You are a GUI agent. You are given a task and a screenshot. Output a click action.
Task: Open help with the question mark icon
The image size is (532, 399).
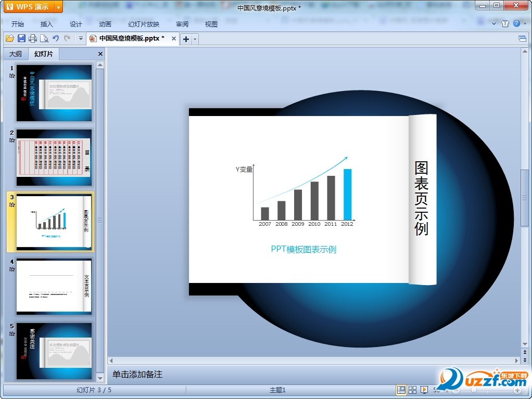[x=516, y=23]
